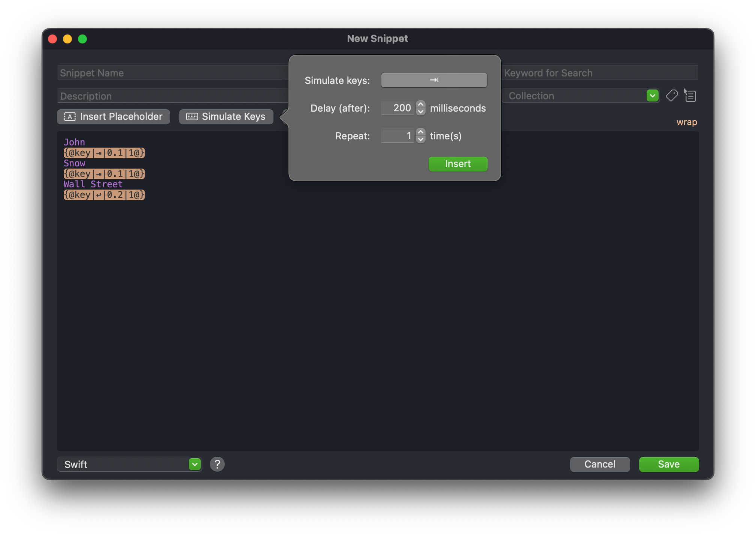
Task: Click the tag/label icon near Collection
Action: click(671, 95)
